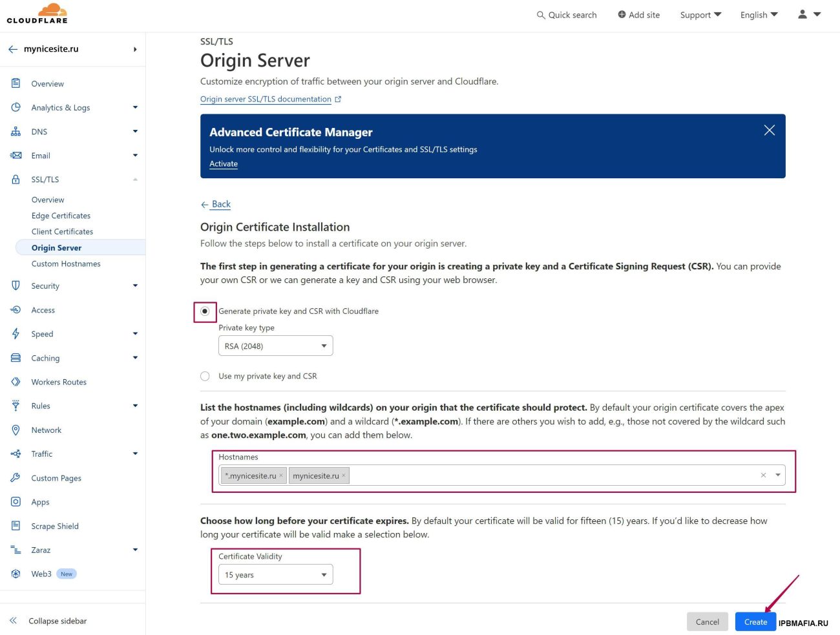
Task: Click the Apps icon in sidebar
Action: click(16, 502)
